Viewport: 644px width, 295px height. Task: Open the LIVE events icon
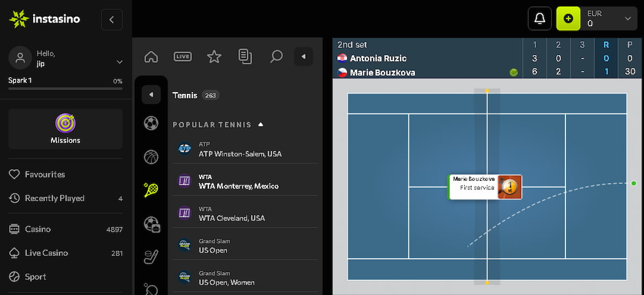pyautogui.click(x=183, y=56)
